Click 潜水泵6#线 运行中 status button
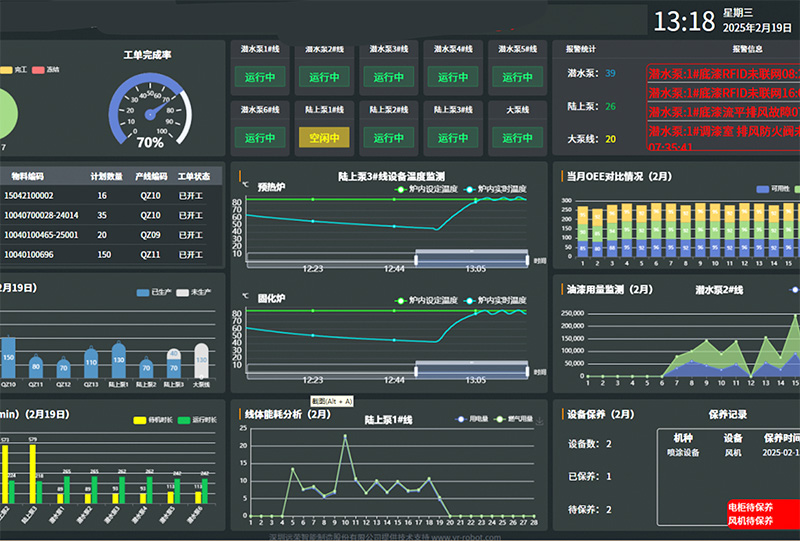The width and height of the screenshot is (800, 541). (x=260, y=138)
